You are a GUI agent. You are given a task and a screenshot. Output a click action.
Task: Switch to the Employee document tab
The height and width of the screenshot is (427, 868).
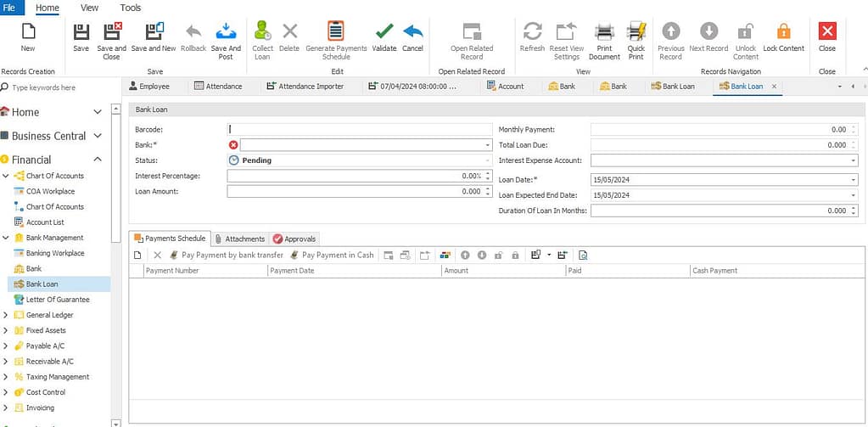[x=149, y=87]
